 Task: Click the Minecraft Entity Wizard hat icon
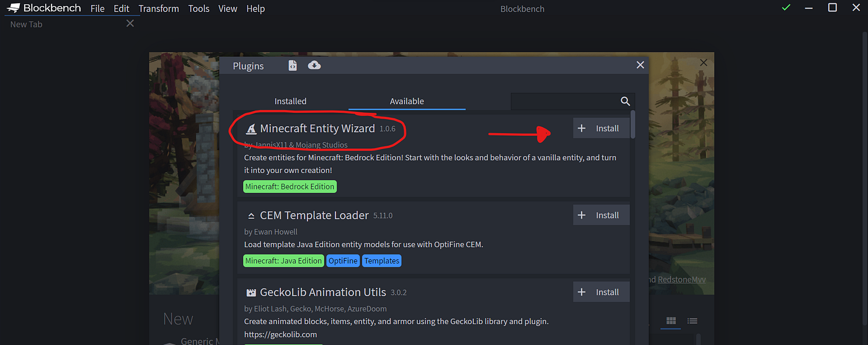(x=250, y=129)
